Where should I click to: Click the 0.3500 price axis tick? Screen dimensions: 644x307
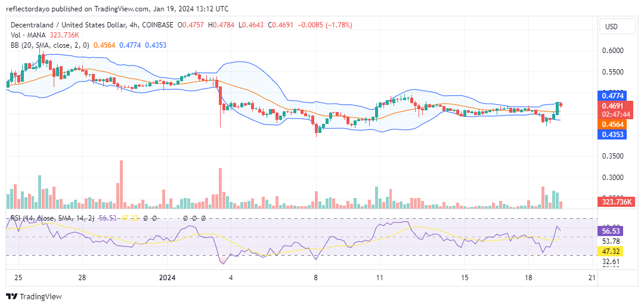613,156
